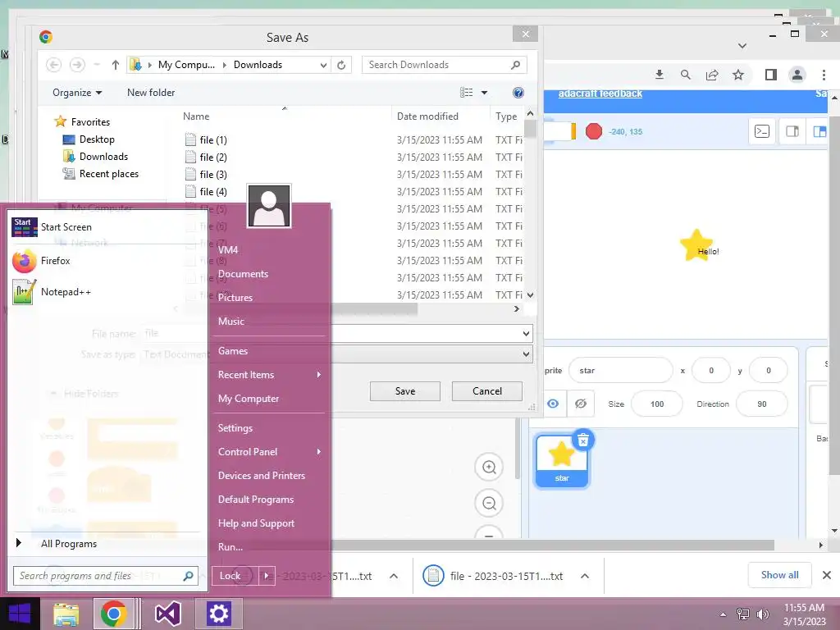
Task: Toggle Chrome side panel icon
Action: (x=771, y=75)
